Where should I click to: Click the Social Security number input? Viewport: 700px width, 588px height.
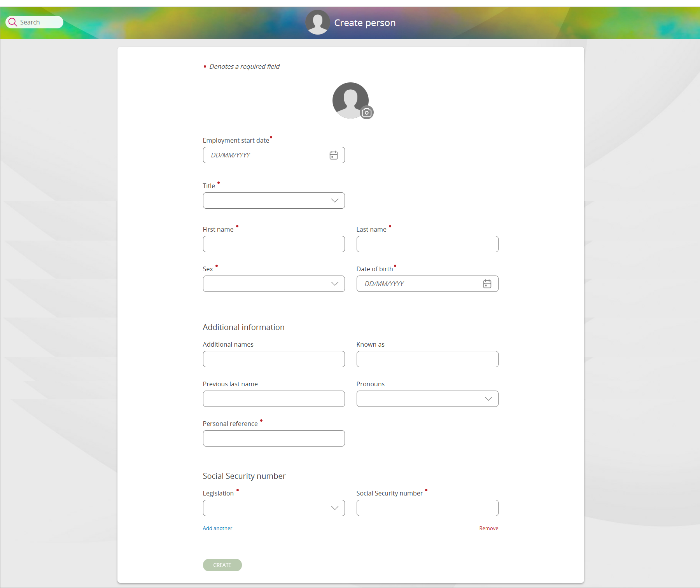(x=427, y=508)
